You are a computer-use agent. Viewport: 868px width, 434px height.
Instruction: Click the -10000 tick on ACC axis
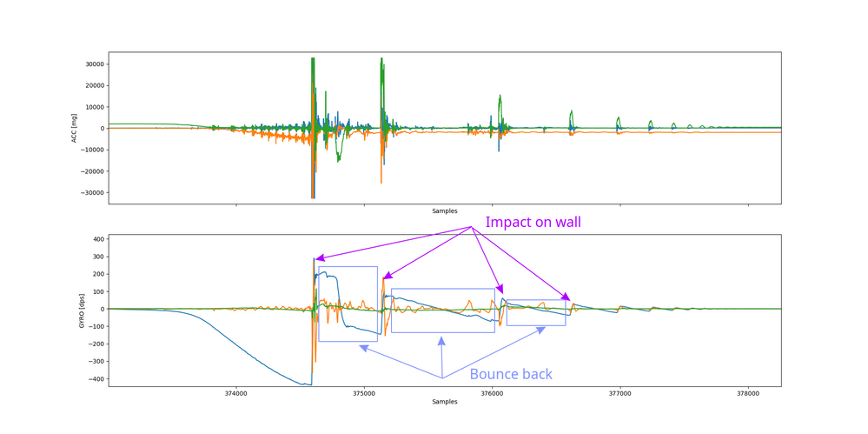tap(94, 150)
